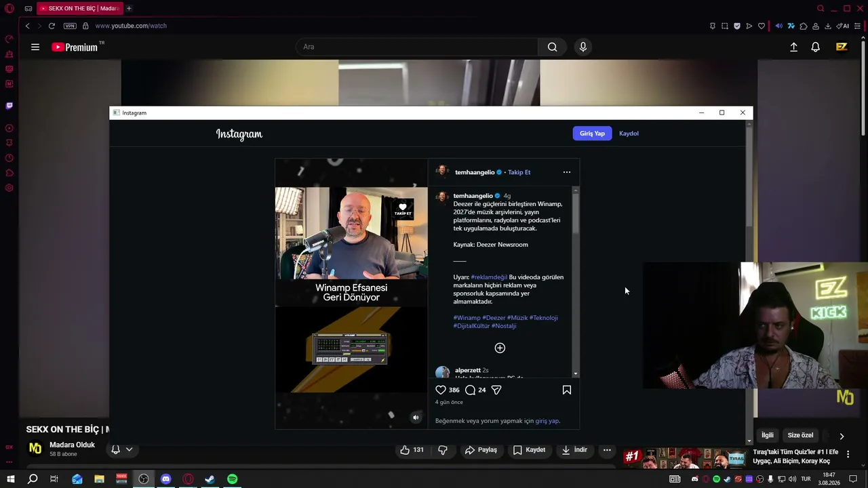Follow temhaangelio via Takip Et

[519, 172]
